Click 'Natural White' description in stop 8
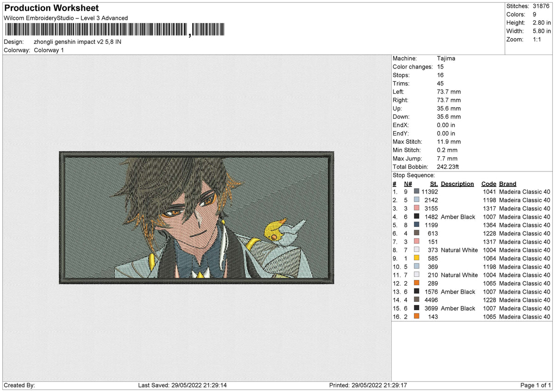555x392 pixels. point(459,250)
